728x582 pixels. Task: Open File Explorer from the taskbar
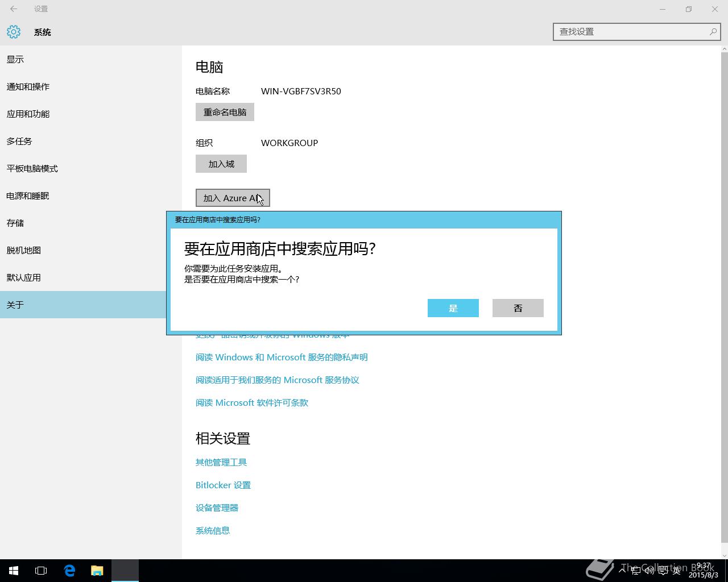pos(97,571)
